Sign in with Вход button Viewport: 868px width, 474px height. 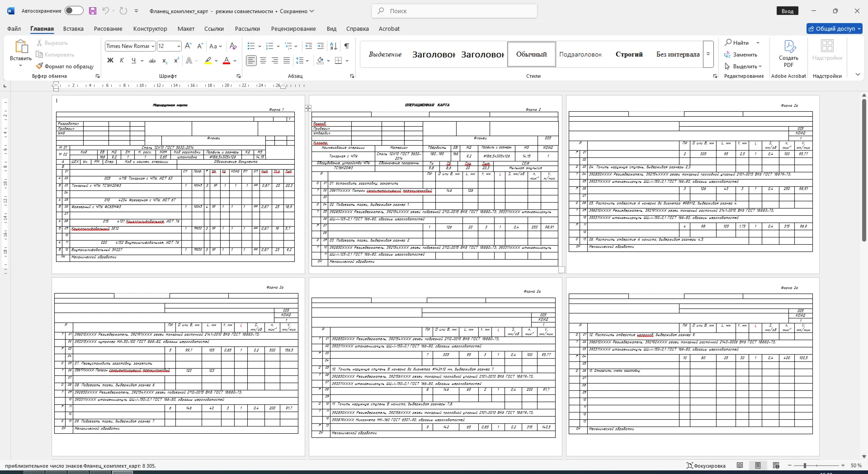(787, 11)
